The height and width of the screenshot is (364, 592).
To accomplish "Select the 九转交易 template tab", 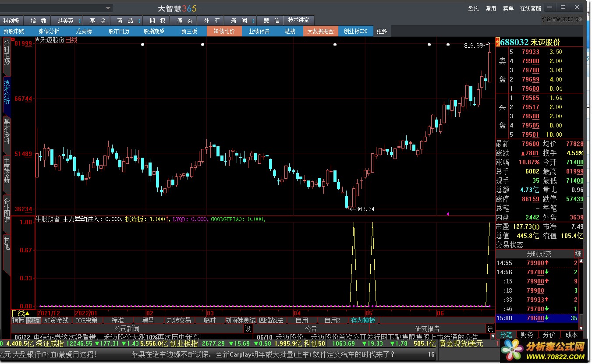I will 179,321.
